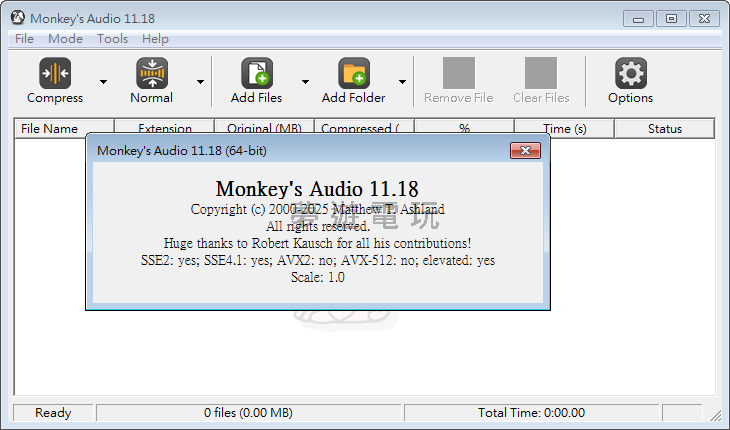Click the Add Folder icon
Viewport: 730px width, 430px height.
353,74
